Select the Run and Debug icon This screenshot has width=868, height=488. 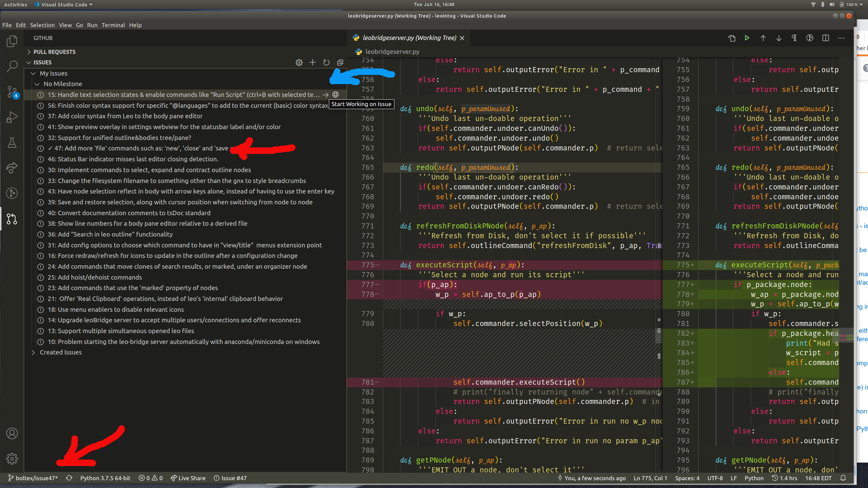[12, 117]
